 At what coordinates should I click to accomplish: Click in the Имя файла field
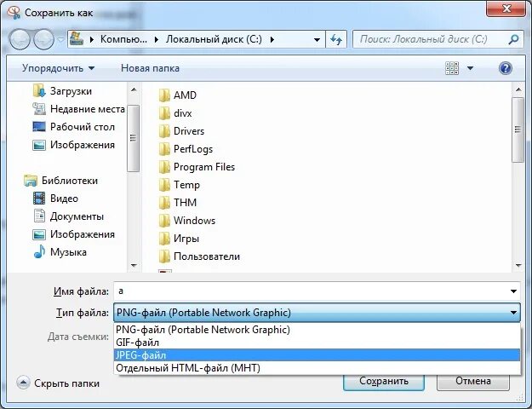317,291
